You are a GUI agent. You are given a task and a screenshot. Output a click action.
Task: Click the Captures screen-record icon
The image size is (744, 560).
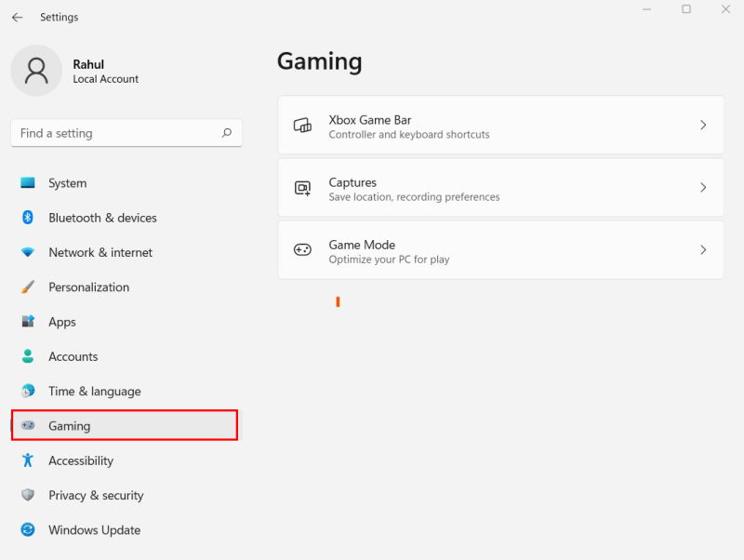pyautogui.click(x=302, y=188)
